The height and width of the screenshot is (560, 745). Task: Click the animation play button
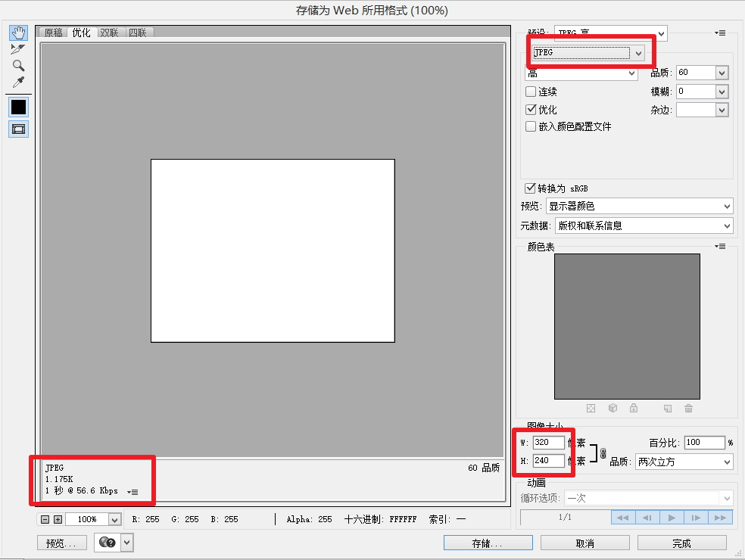pos(672,518)
